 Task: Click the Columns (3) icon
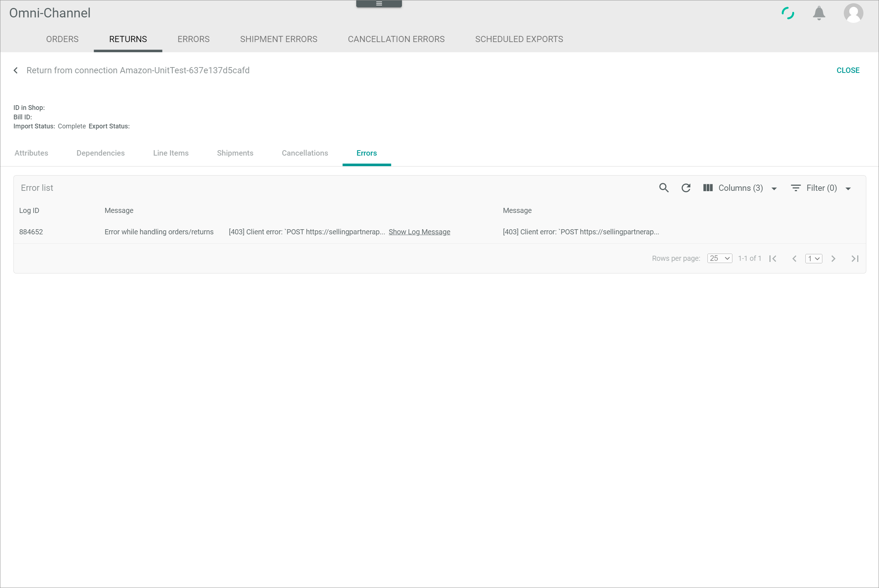coord(708,188)
